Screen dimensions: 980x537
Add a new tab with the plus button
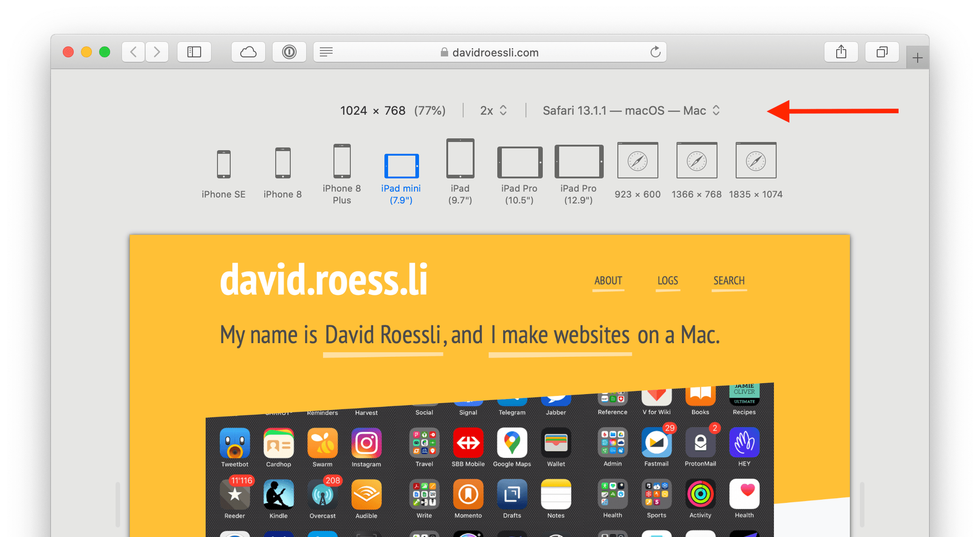tap(918, 58)
